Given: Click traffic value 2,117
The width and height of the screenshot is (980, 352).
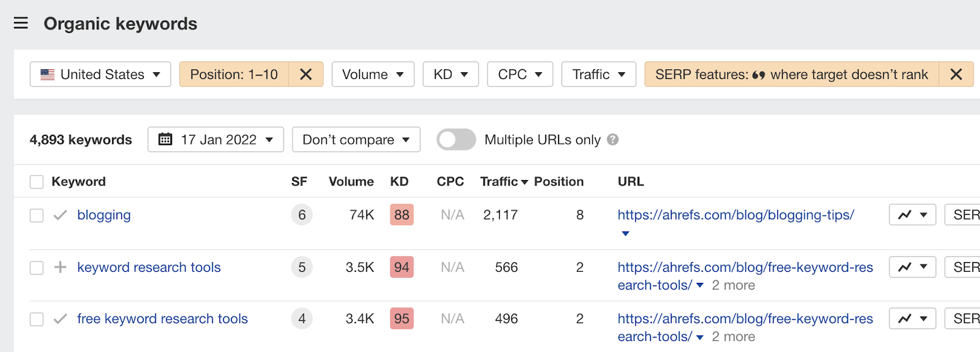Looking at the screenshot, I should (500, 215).
